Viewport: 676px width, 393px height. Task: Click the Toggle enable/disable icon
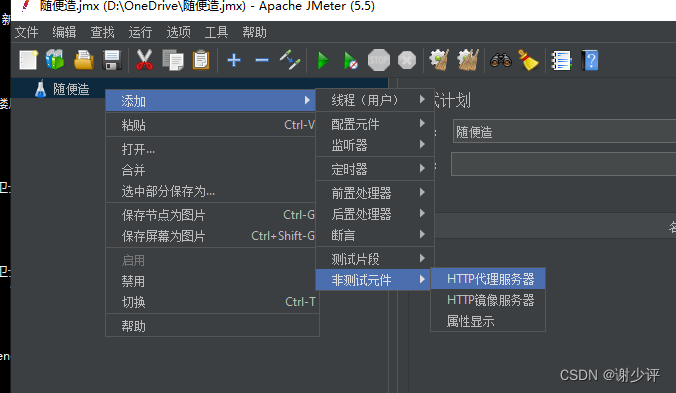coord(290,60)
